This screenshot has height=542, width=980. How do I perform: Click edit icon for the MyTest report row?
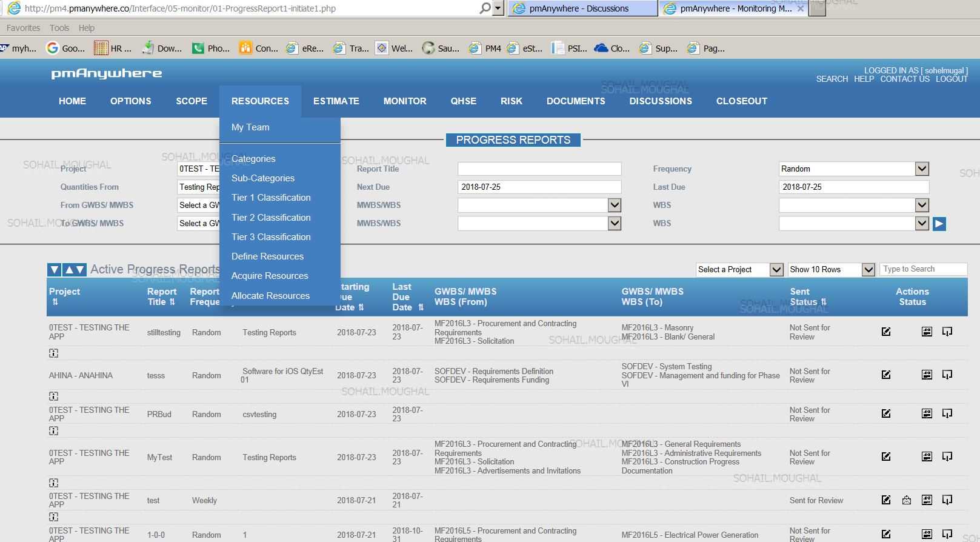tap(886, 457)
